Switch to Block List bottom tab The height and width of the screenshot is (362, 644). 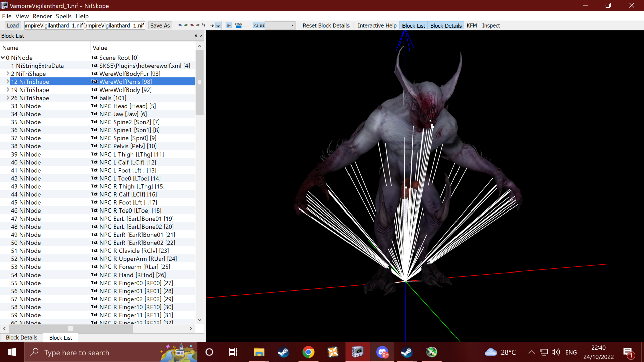[61, 338]
